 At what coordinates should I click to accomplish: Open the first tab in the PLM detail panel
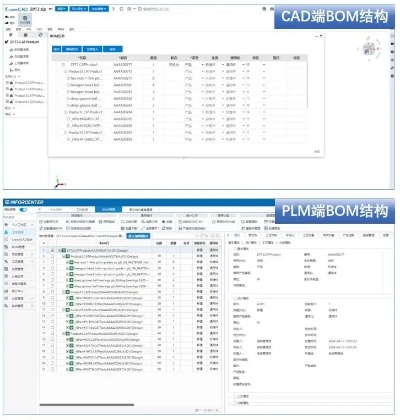tap(237, 235)
